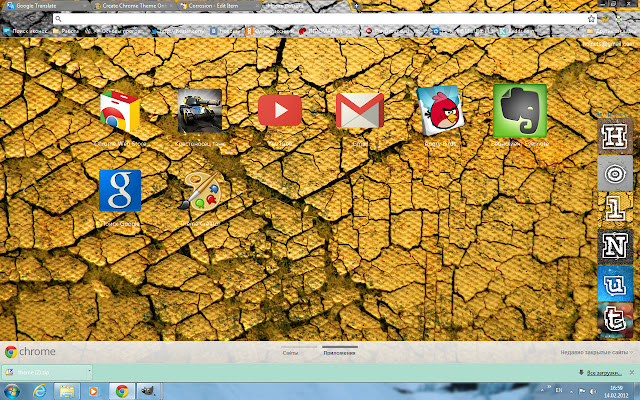The image size is (640, 400).
Task: Expand the Недавно закрытые сайты menu
Action: click(597, 352)
